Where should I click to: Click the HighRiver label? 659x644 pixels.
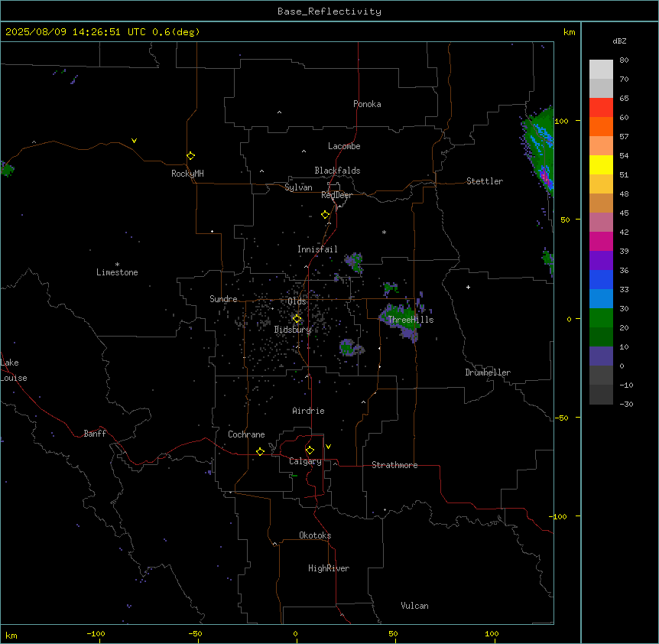pos(329,568)
